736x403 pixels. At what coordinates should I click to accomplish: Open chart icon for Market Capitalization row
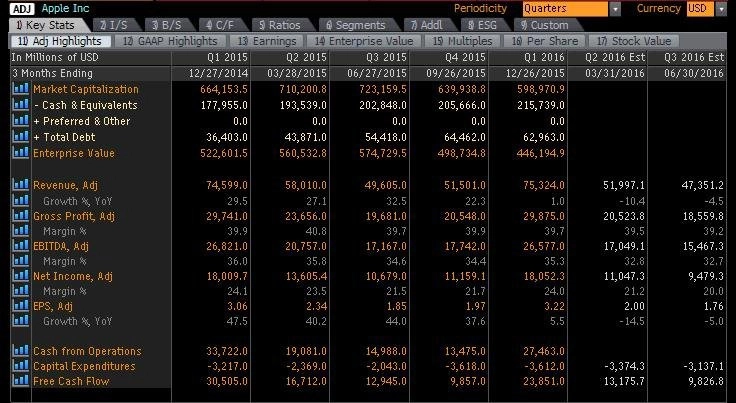(21, 89)
